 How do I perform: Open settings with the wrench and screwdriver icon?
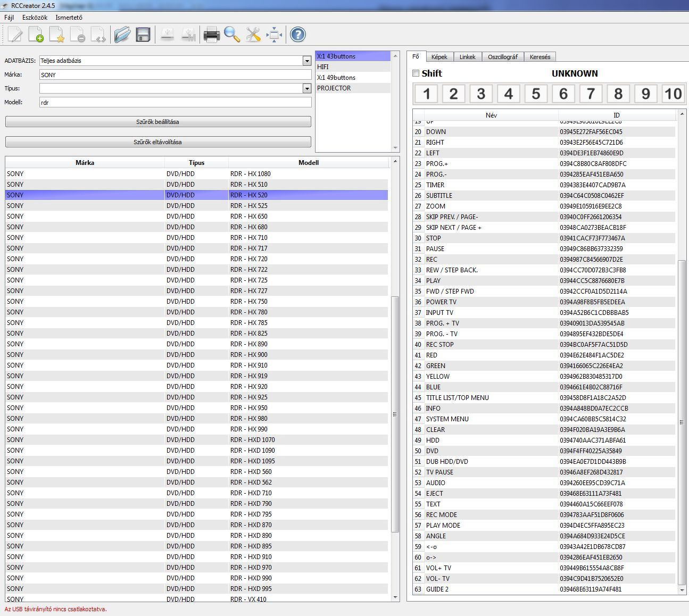point(253,35)
